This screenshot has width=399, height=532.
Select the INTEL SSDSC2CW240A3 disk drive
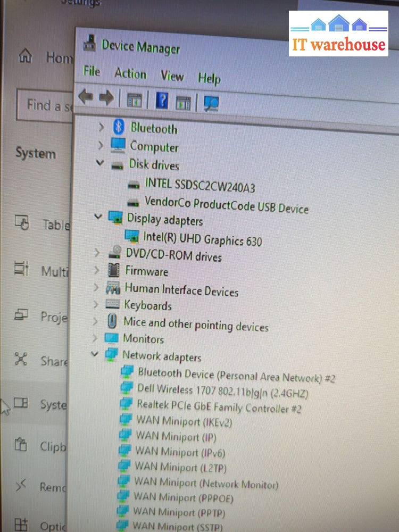pyautogui.click(x=200, y=185)
